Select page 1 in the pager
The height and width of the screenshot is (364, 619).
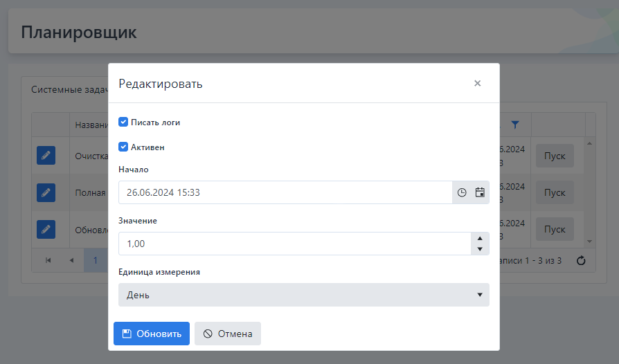pos(96,260)
